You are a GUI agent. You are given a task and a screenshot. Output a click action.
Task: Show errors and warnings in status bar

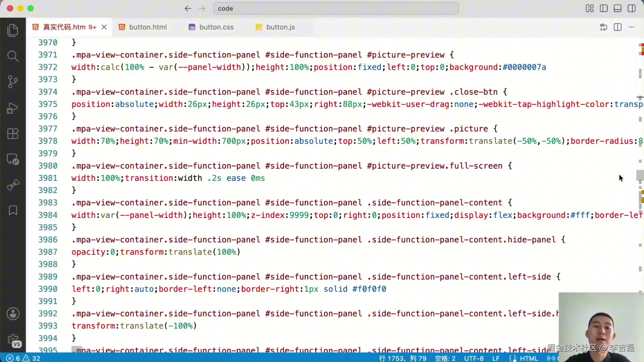tap(23, 358)
